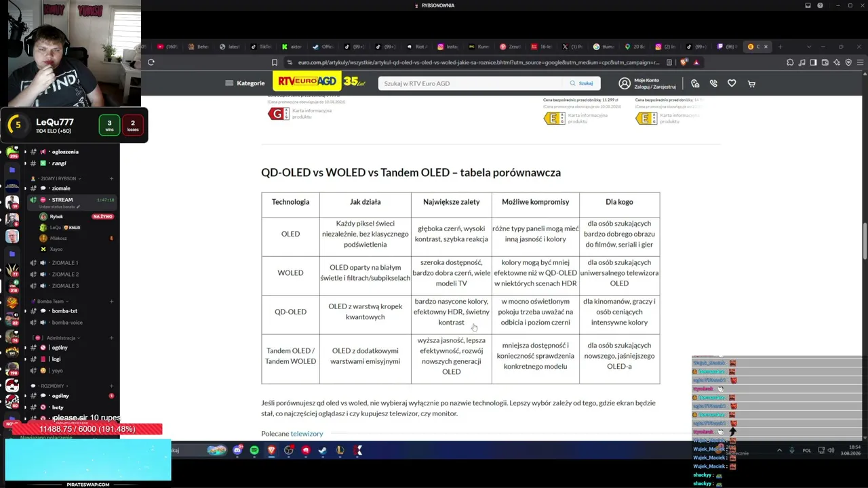Open the tab list dropdown arrow
The height and width of the screenshot is (488, 868).
pos(809,47)
